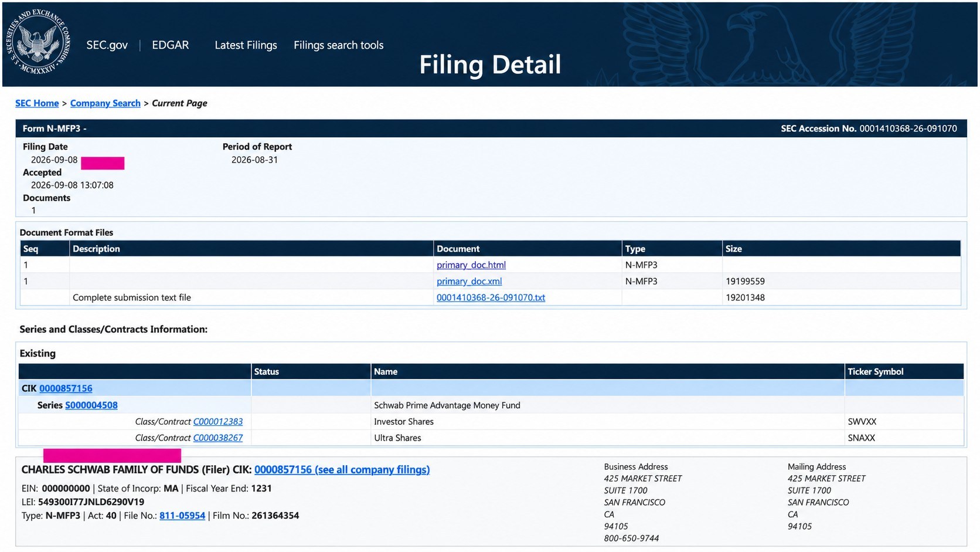This screenshot has height=552, width=980.
Task: Select the Form N-MFP3 header text
Action: pos(55,128)
